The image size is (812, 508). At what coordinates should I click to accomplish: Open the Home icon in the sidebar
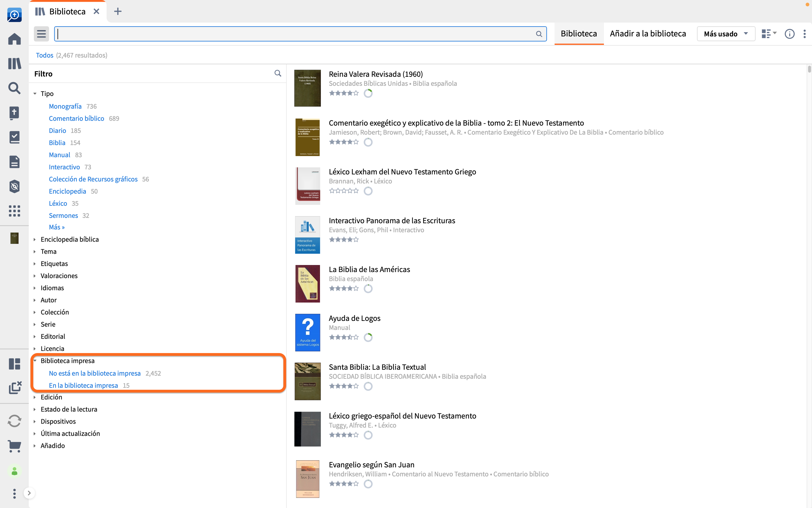14,39
